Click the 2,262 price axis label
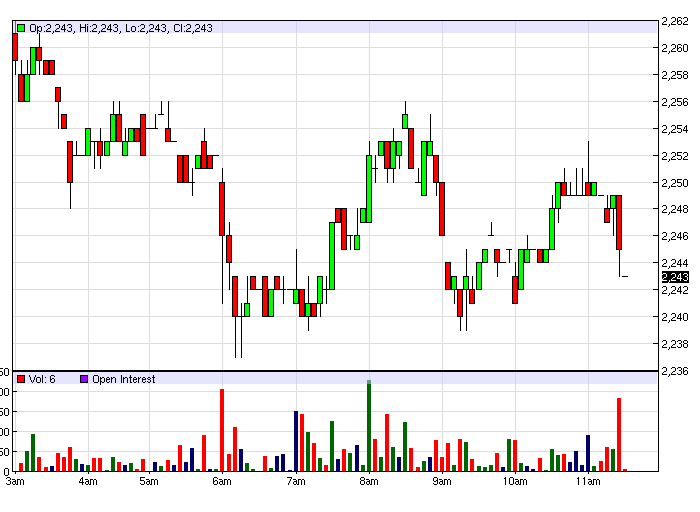 675,21
